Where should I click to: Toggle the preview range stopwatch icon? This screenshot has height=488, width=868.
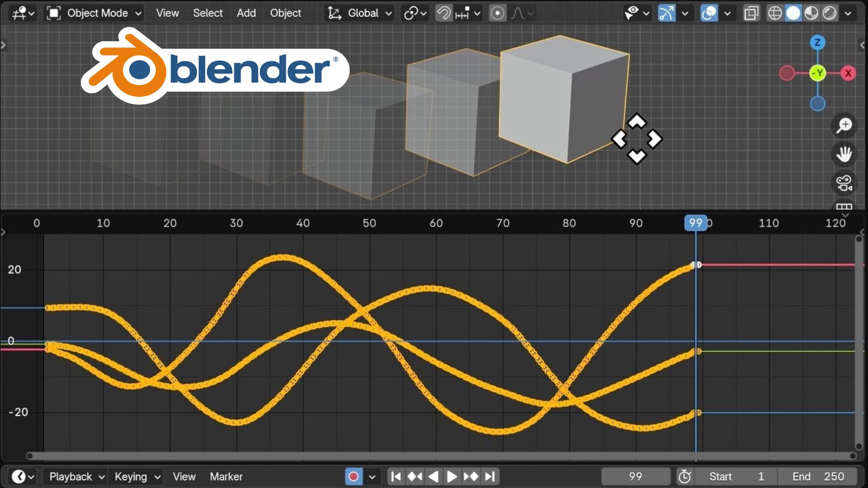[684, 477]
